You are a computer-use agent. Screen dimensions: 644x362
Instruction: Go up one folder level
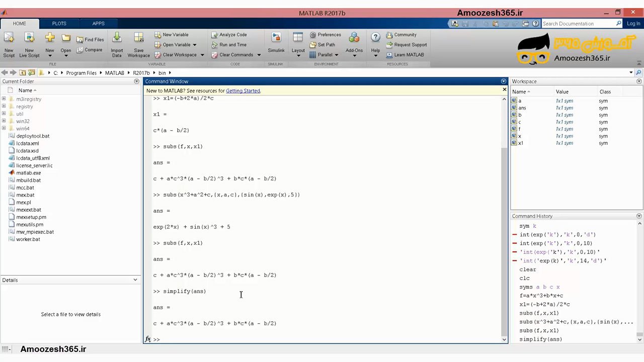coord(23,73)
